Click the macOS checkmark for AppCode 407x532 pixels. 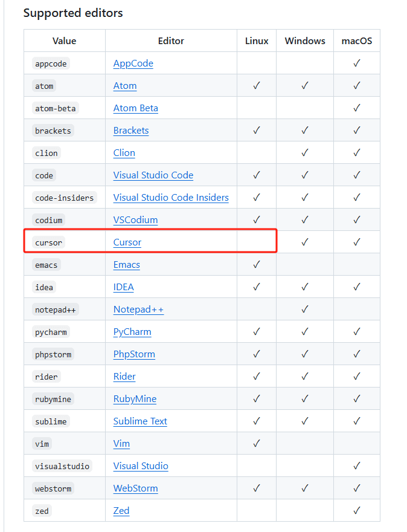[x=356, y=63]
